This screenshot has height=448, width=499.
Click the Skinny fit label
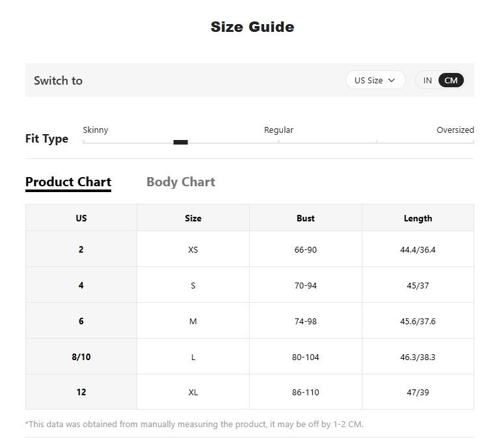coord(96,130)
